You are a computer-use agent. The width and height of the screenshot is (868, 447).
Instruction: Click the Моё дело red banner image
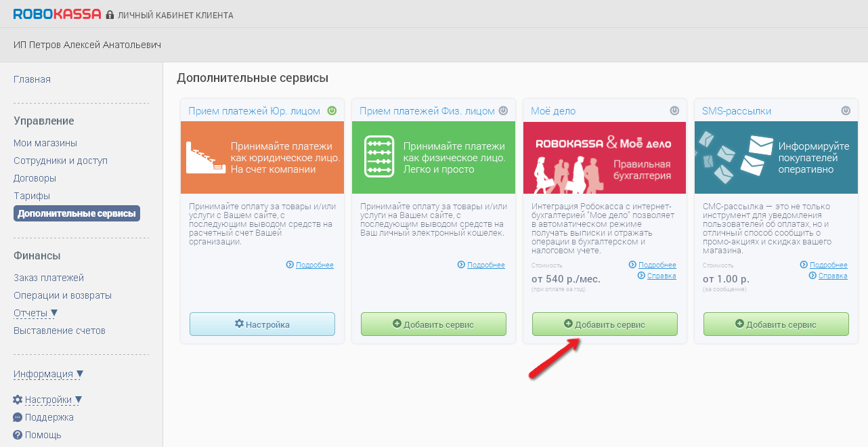point(605,158)
